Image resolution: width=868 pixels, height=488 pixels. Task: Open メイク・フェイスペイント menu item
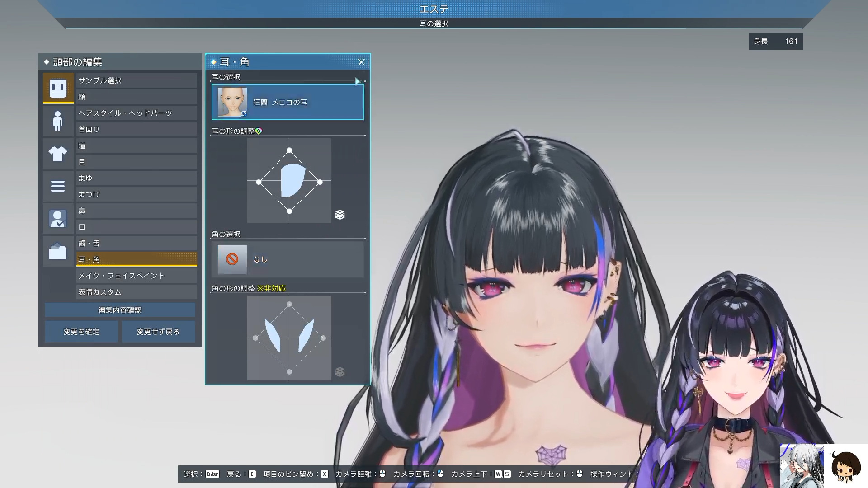[137, 276]
